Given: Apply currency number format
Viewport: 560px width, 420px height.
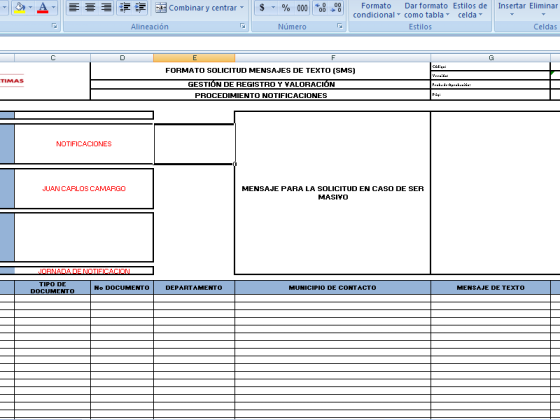Looking at the screenshot, I should [262, 8].
